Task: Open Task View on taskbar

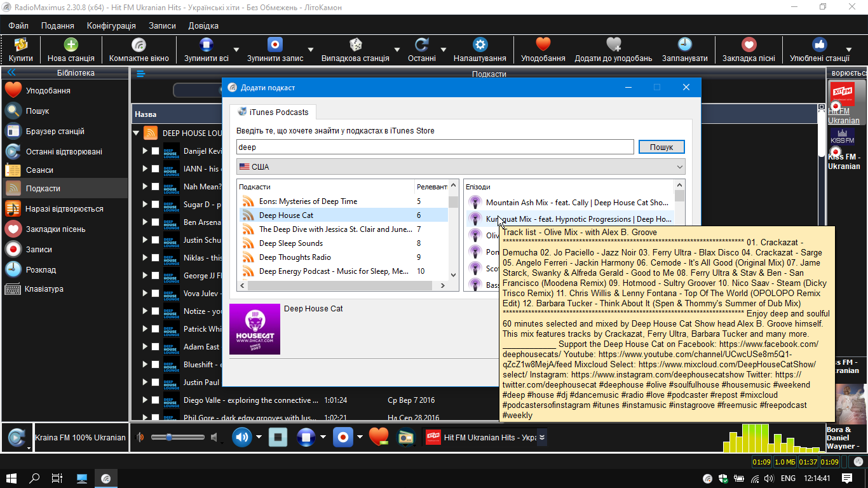Action: pos(57,478)
